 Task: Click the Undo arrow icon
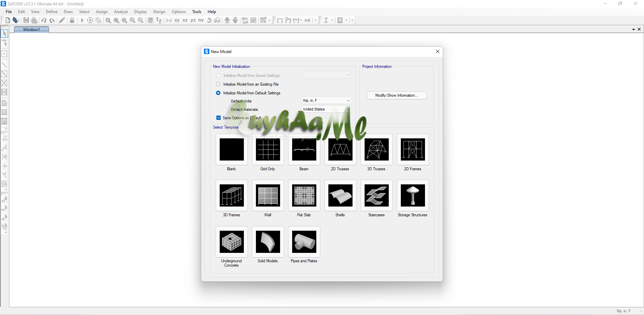tap(44, 20)
